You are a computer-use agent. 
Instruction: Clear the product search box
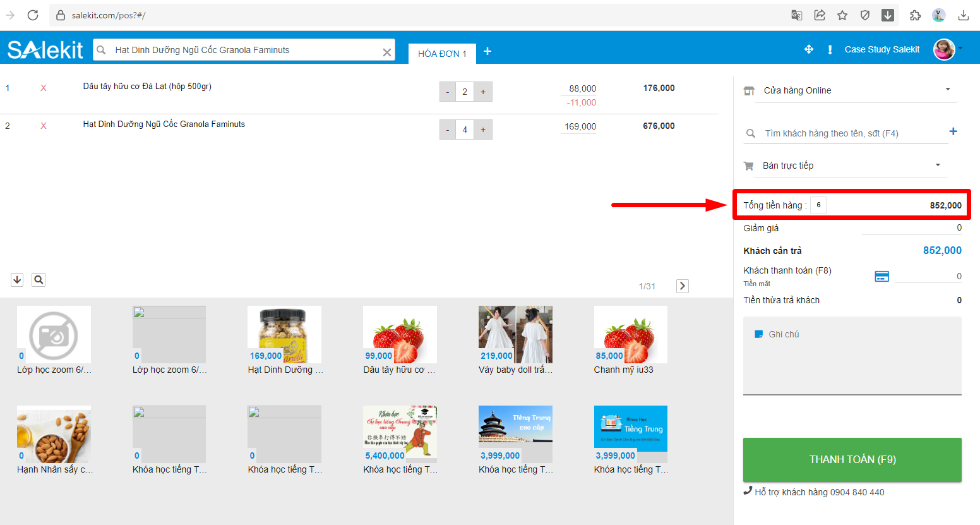386,52
